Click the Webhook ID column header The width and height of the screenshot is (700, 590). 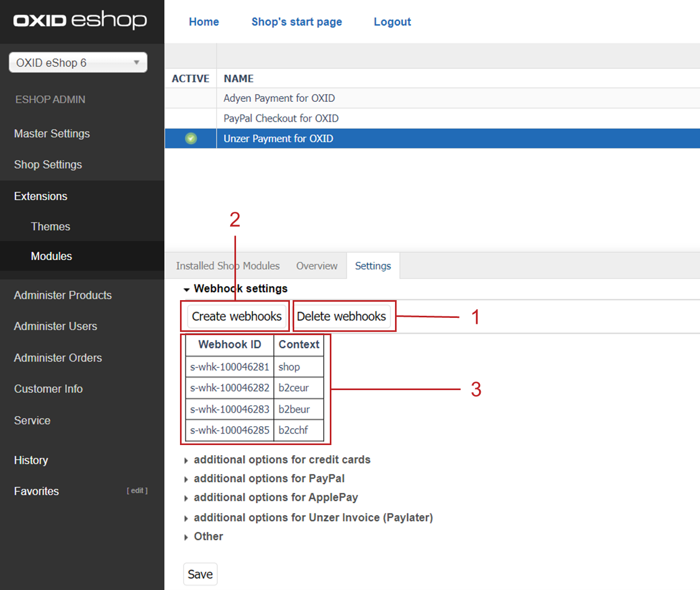pos(230,345)
